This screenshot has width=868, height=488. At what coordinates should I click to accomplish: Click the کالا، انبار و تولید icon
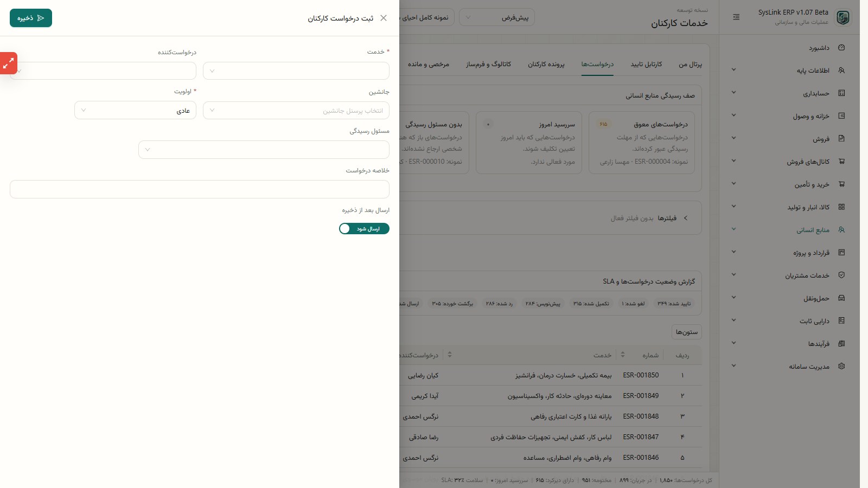pyautogui.click(x=841, y=207)
